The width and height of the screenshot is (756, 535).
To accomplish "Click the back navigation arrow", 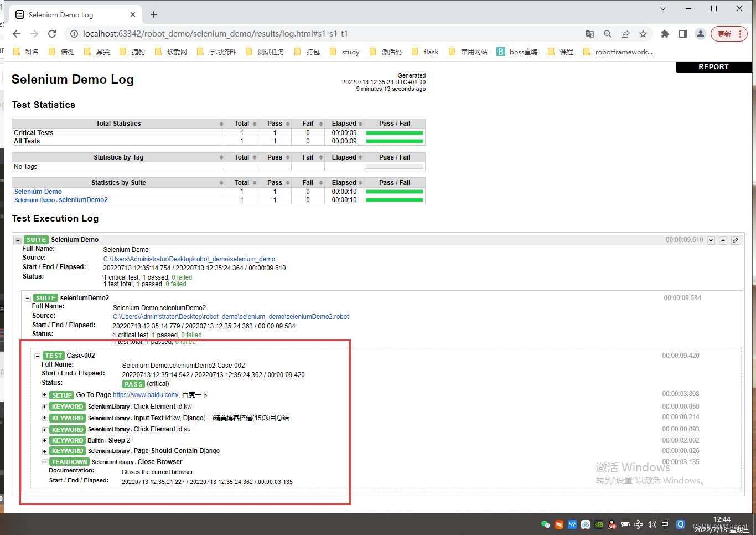I will click(17, 34).
